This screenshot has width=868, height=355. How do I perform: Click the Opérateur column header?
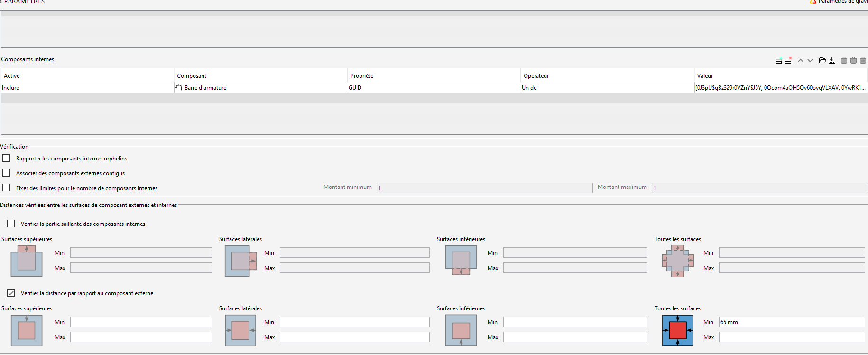coord(607,75)
